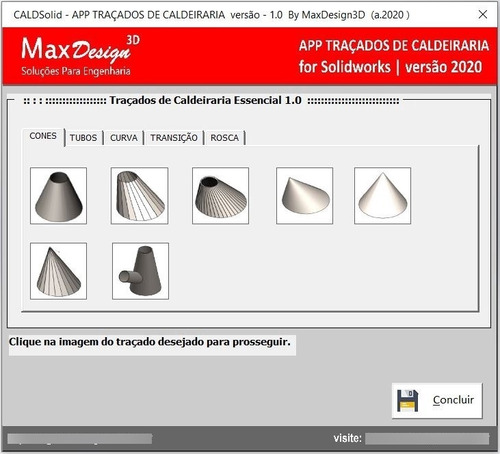Image resolution: width=500 pixels, height=454 pixels.
Task: Switch to the ROSCA tab
Action: pyautogui.click(x=225, y=138)
